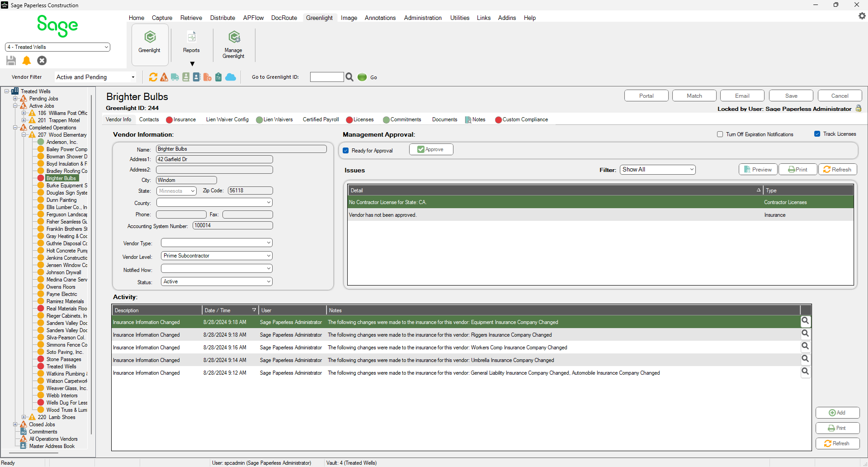Click the Match button
The image size is (868, 467).
point(694,96)
